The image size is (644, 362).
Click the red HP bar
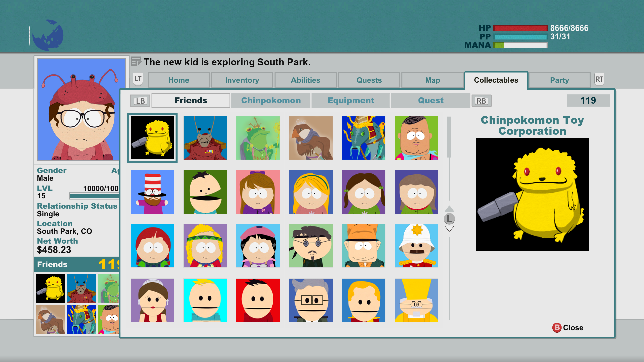tap(521, 28)
